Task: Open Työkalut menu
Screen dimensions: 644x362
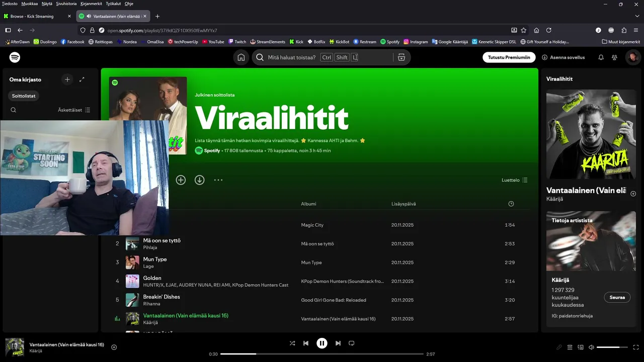Action: [x=114, y=4]
